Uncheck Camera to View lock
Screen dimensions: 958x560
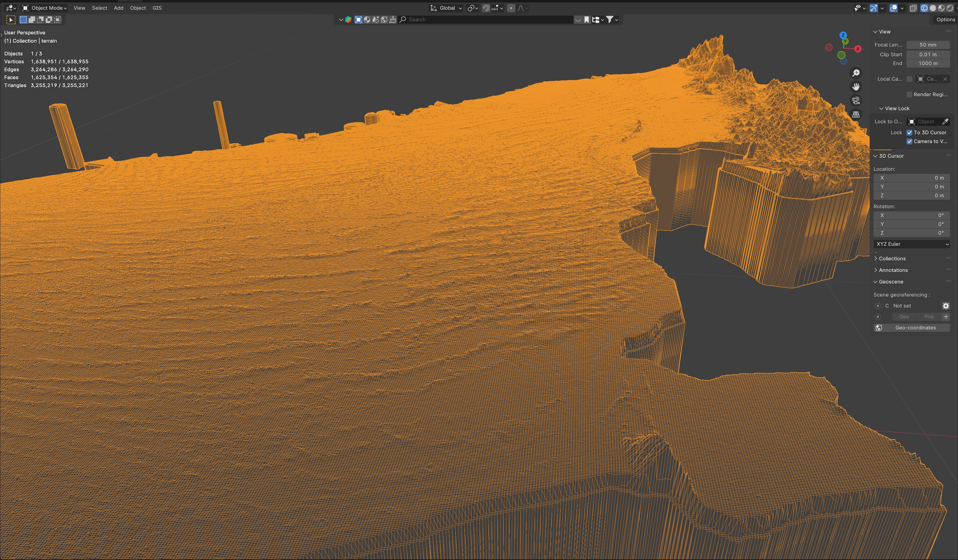[x=909, y=141]
